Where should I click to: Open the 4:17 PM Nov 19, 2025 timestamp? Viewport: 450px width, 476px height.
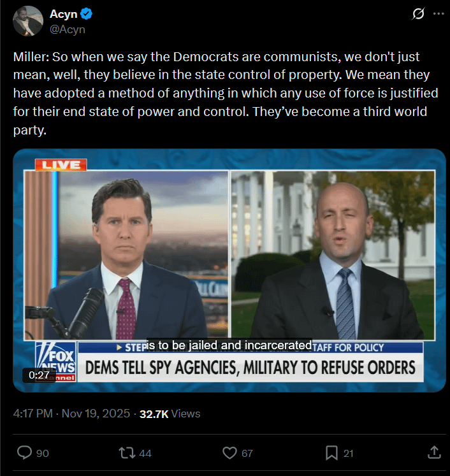71,414
